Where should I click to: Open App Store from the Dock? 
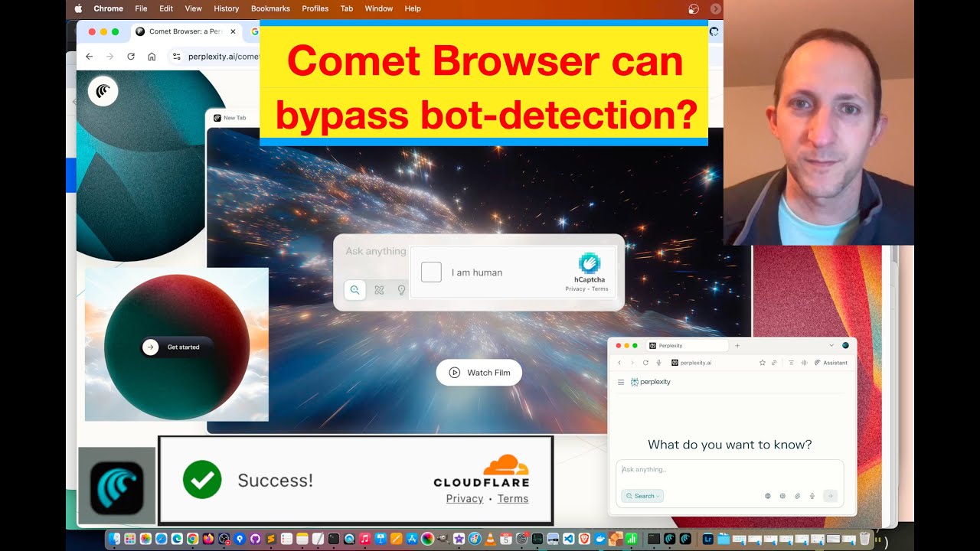click(x=412, y=540)
